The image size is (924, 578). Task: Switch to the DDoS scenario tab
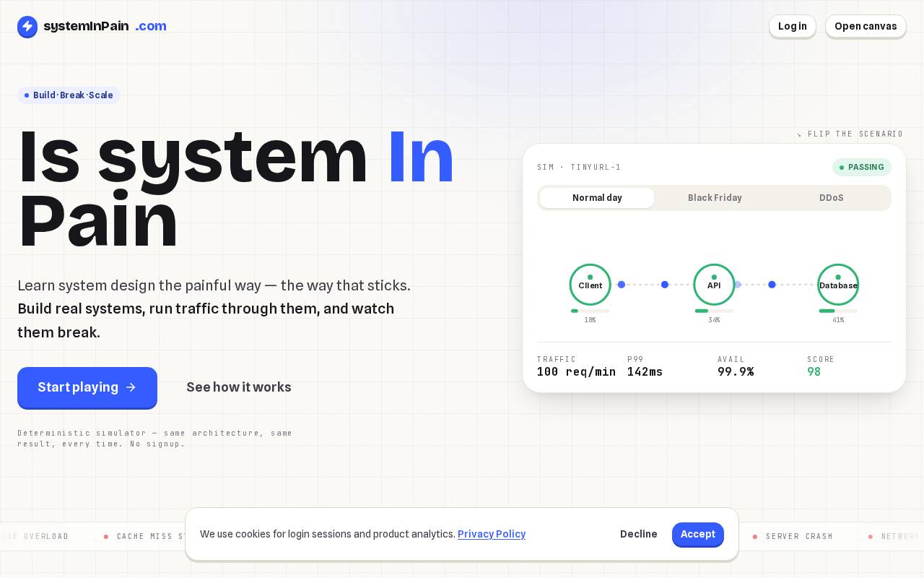click(832, 198)
